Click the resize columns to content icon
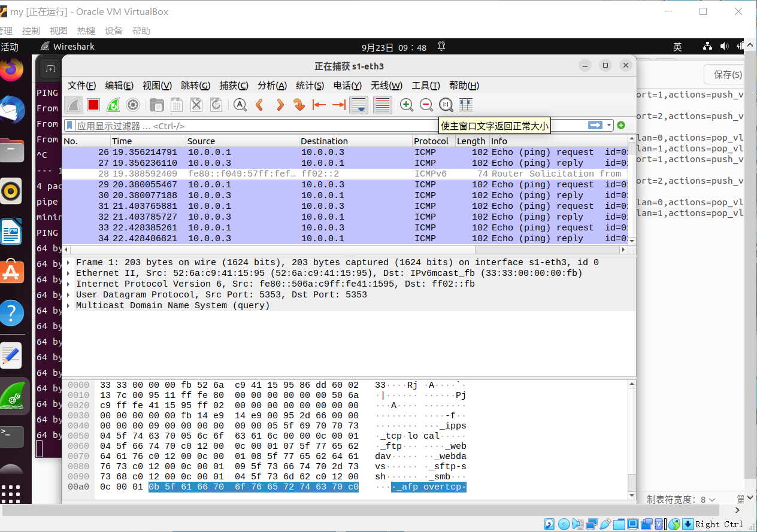This screenshot has height=532, width=757. (466, 105)
